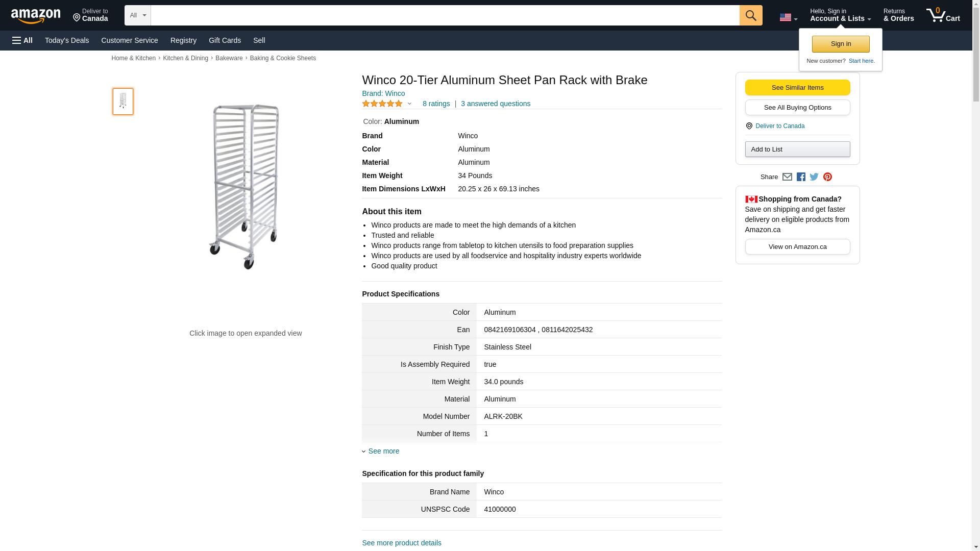Go to Amazon home via logo
This screenshot has height=551, width=980.
[36, 16]
